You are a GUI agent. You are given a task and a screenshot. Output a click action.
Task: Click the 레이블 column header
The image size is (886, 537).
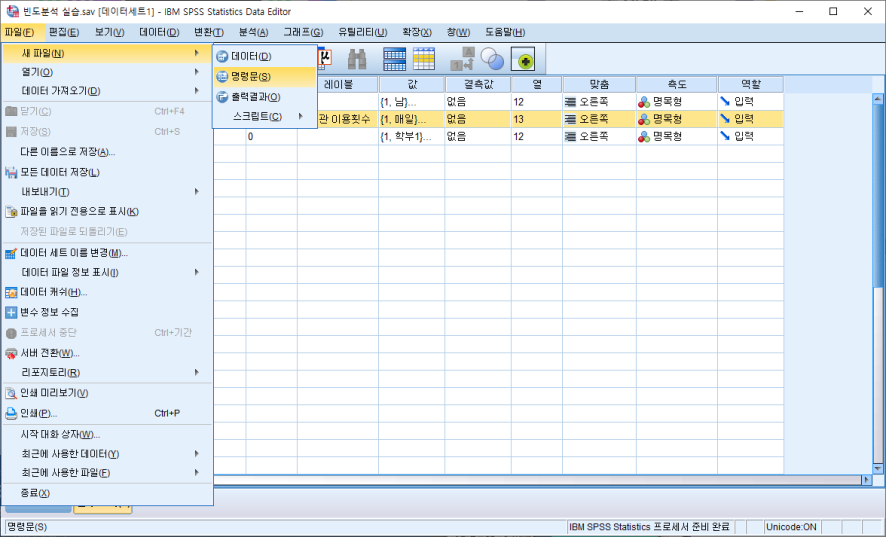(x=338, y=84)
